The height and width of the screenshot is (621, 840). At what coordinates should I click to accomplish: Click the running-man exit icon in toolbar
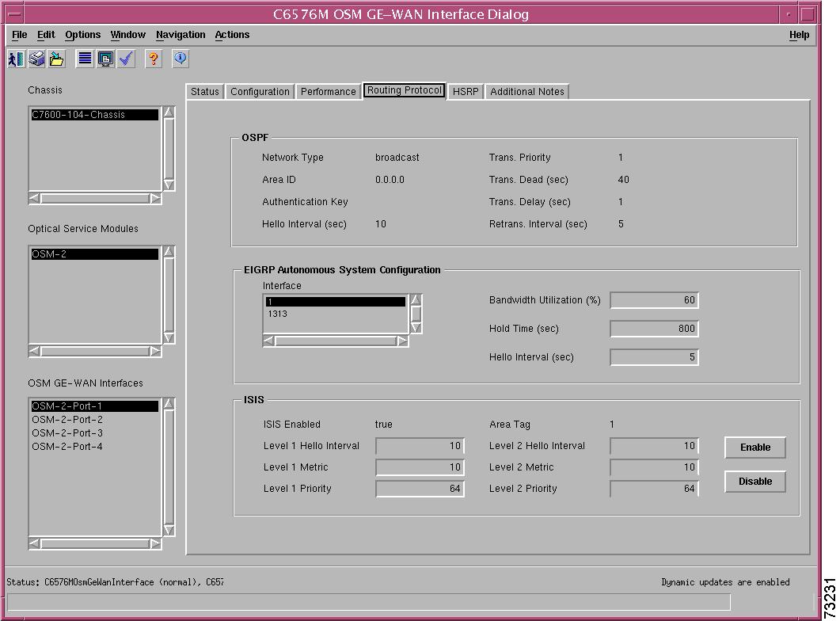(16, 59)
